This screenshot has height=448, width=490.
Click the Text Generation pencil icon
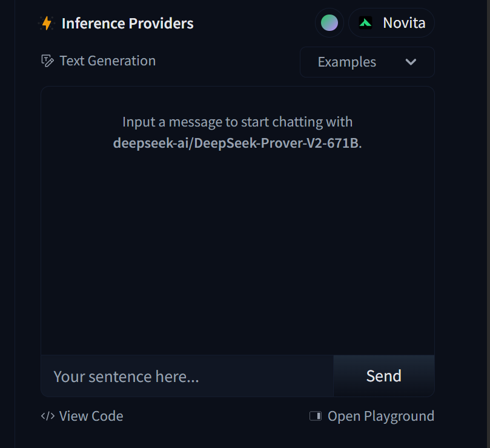pos(47,61)
